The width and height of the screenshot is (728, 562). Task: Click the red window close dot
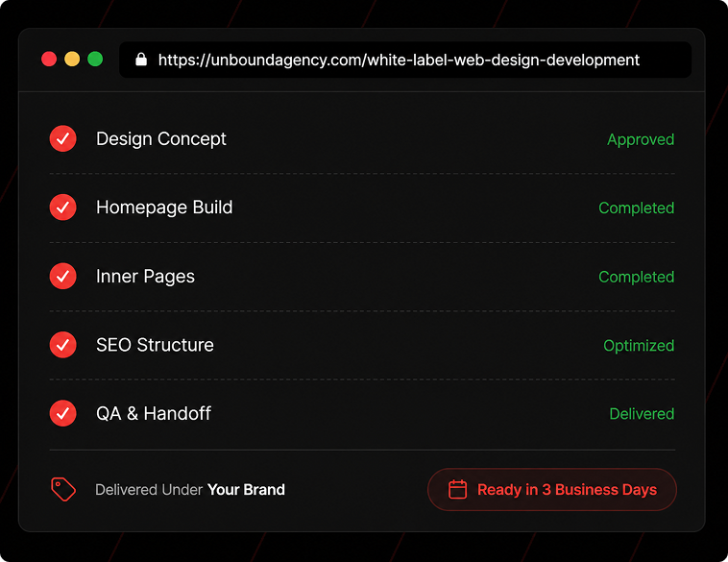(49, 59)
